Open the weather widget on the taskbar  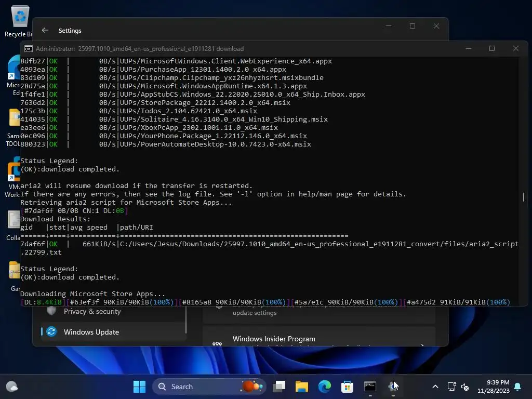pos(12,387)
